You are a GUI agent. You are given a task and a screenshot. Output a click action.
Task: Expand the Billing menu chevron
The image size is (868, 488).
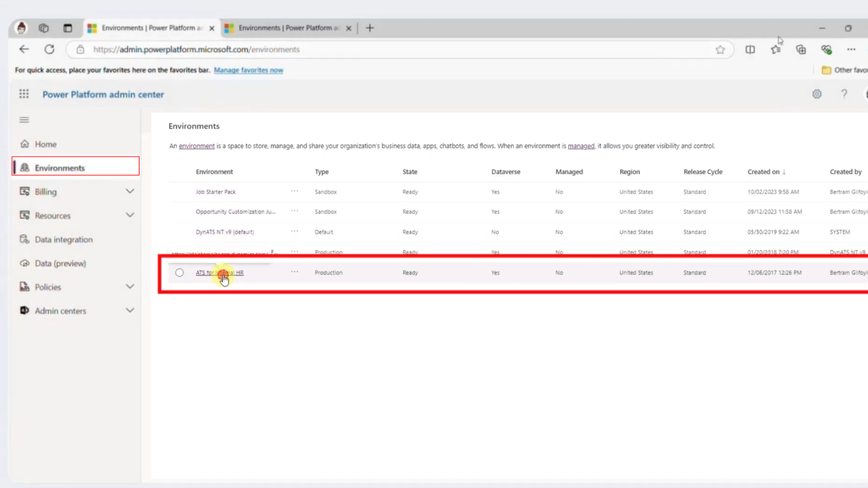130,191
